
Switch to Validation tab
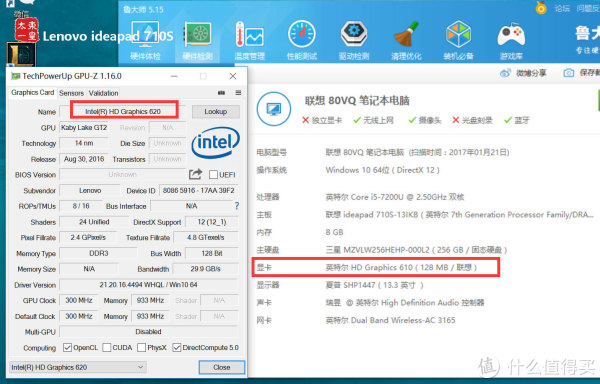point(103,93)
